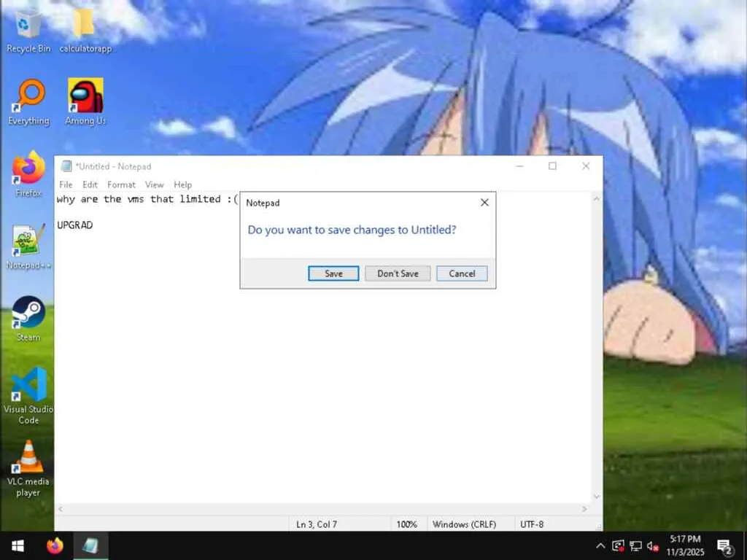Click the vertical scrollbar up arrow
The width and height of the screenshot is (747, 560).
tap(597, 198)
